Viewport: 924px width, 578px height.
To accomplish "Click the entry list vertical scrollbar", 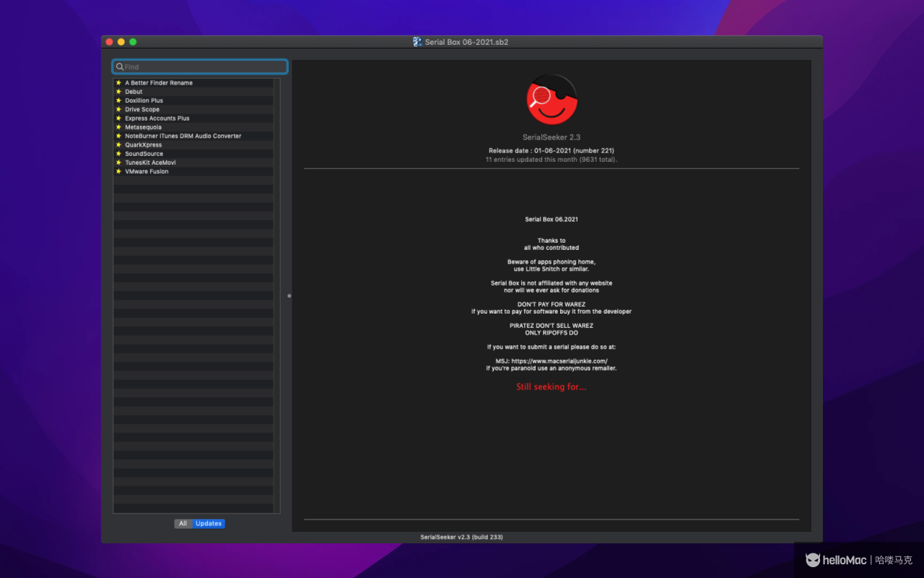I will point(276,296).
